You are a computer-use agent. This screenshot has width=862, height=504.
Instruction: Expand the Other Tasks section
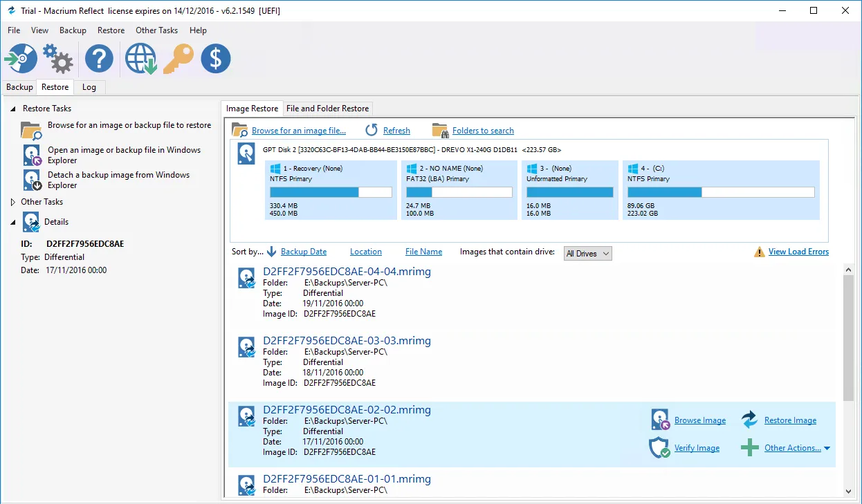tap(13, 203)
